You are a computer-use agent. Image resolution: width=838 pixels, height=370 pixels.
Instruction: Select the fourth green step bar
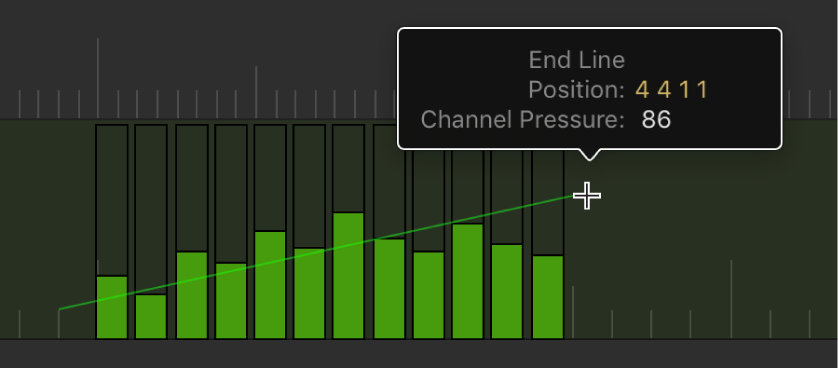pos(231,301)
